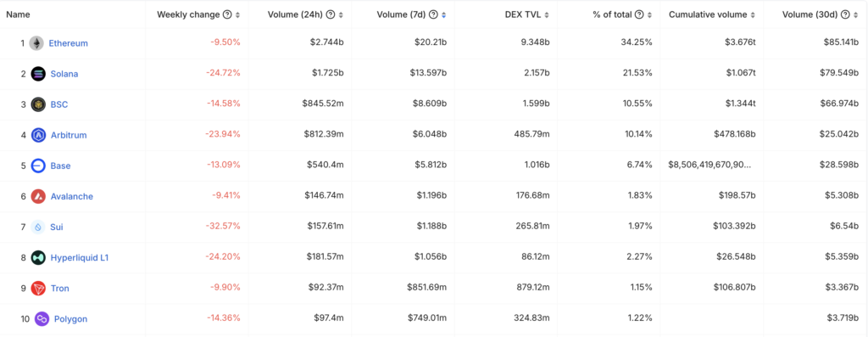This screenshot has width=868, height=337.
Task: Open the Ethereum chain link
Action: (x=68, y=43)
